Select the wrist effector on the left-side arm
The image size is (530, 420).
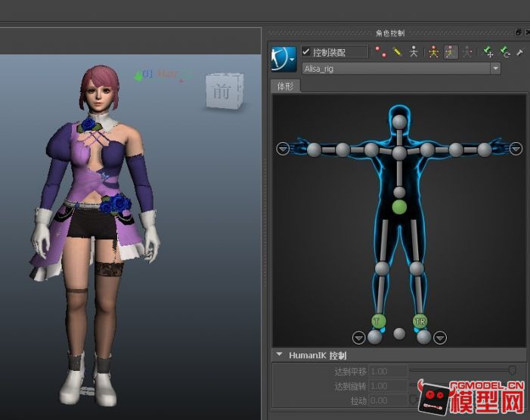click(x=314, y=150)
